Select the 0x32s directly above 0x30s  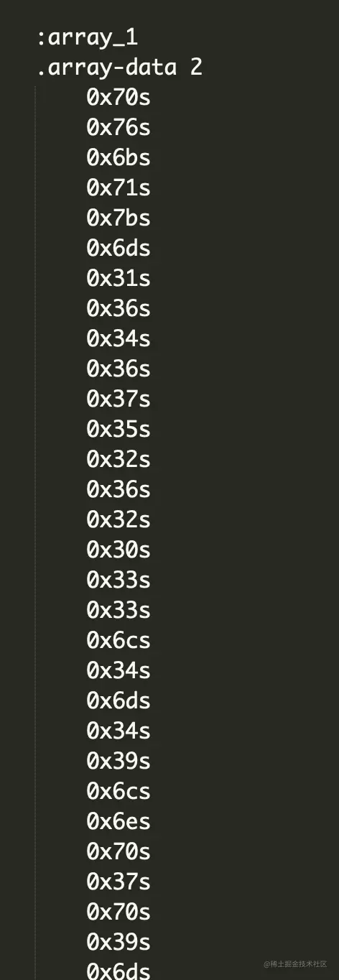tap(119, 520)
